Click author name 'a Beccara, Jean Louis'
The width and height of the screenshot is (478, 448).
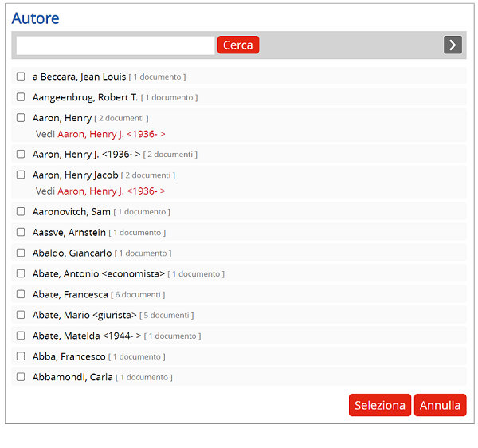79,77
